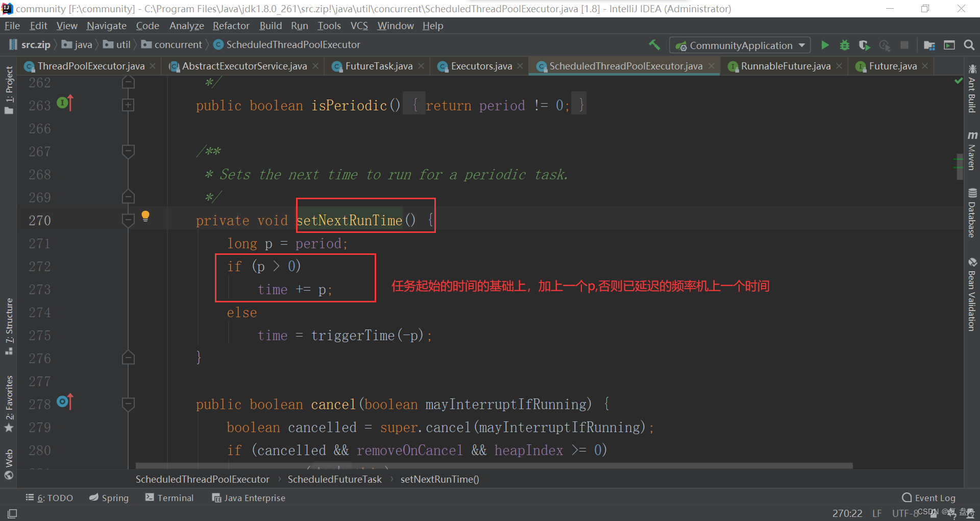Toggle the TODO tool window

point(50,498)
